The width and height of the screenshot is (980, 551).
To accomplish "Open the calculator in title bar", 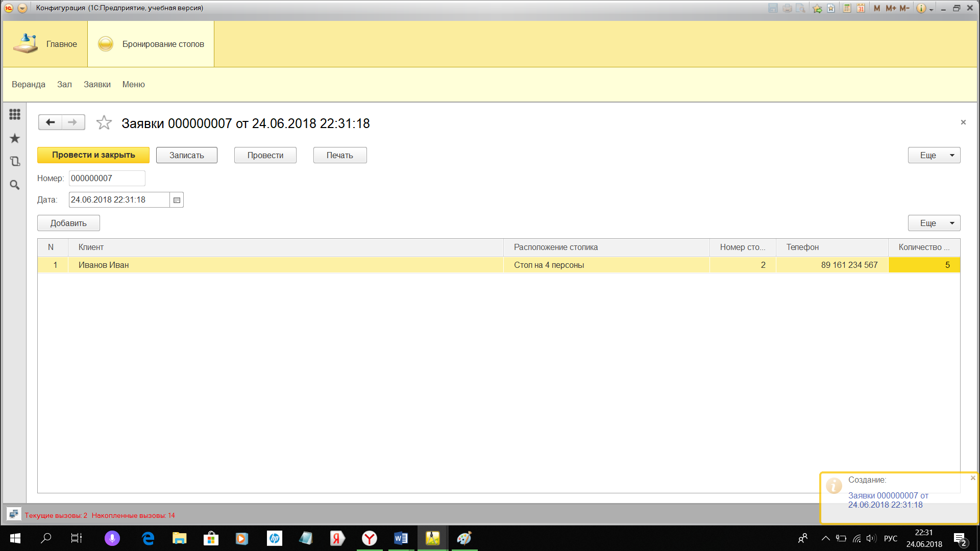I will pos(847,8).
